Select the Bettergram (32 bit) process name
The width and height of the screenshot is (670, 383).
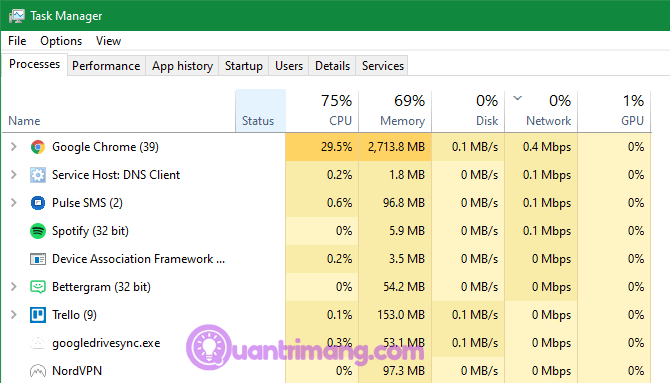101,287
